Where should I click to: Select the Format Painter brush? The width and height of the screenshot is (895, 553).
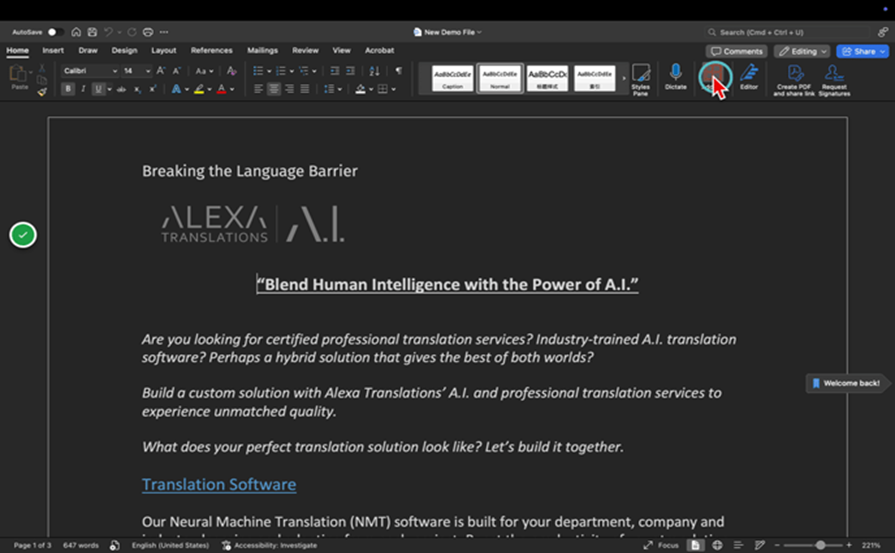pyautogui.click(x=42, y=91)
